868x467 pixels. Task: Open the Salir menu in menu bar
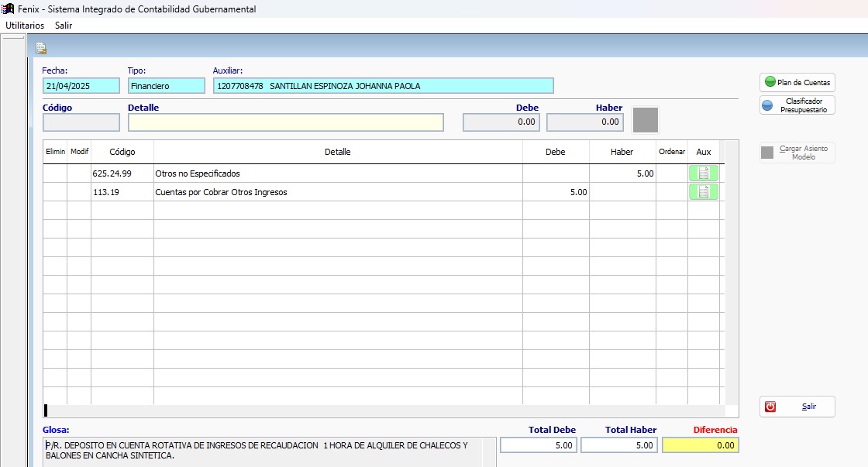(x=64, y=26)
